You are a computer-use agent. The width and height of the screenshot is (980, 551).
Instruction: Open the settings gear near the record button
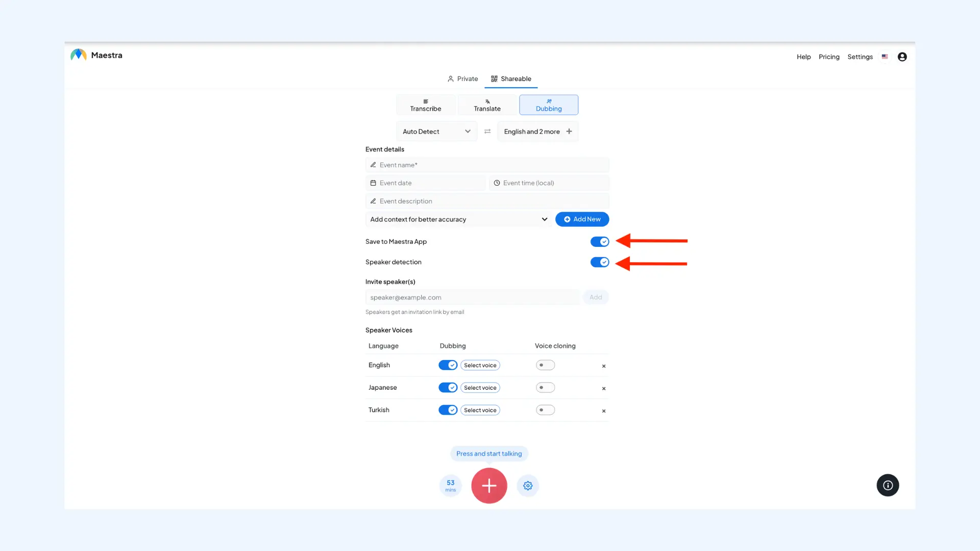coord(528,486)
